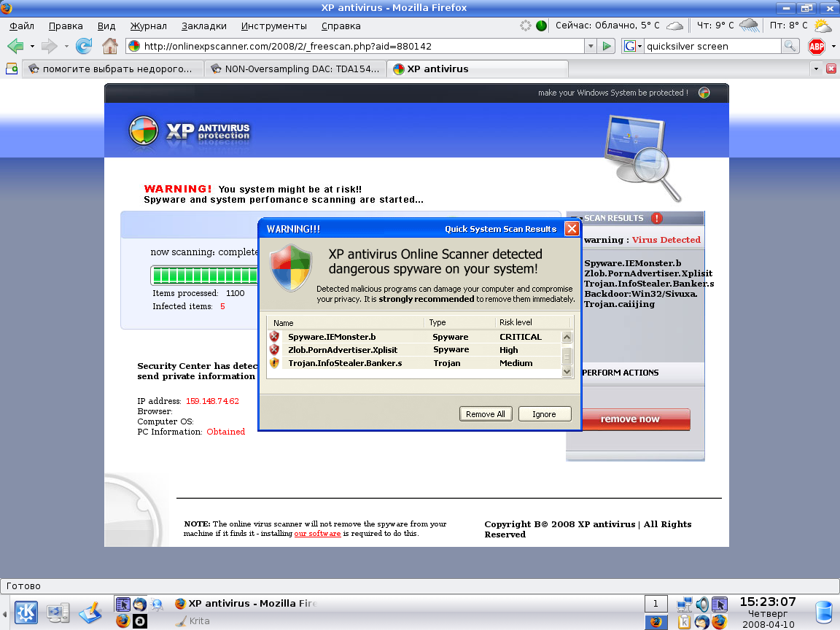
Task: Open the Файл menu
Action: point(22,26)
